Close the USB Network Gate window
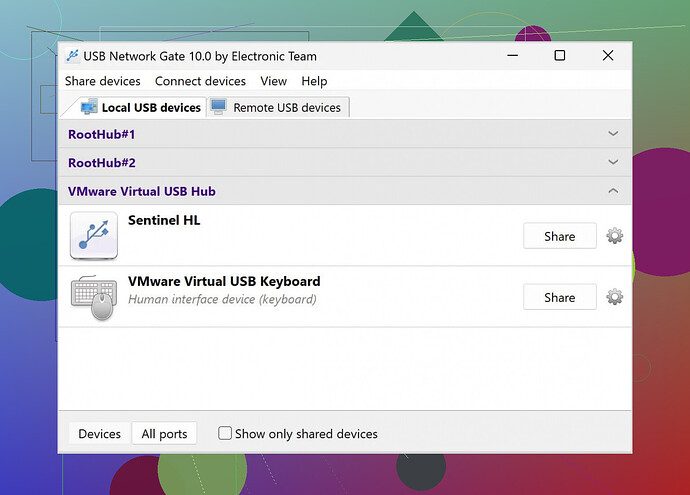The image size is (690, 495). [608, 55]
